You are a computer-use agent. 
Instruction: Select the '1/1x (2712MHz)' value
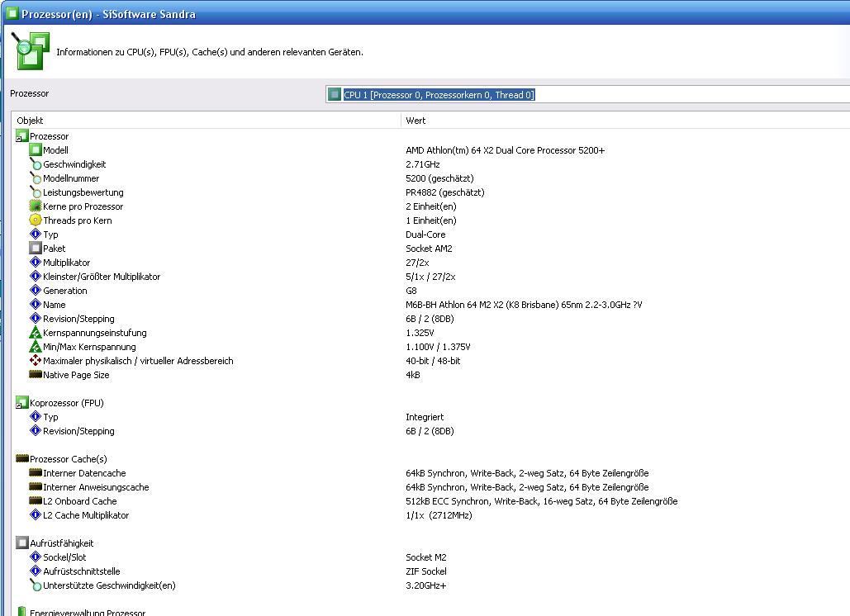pyautogui.click(x=439, y=516)
